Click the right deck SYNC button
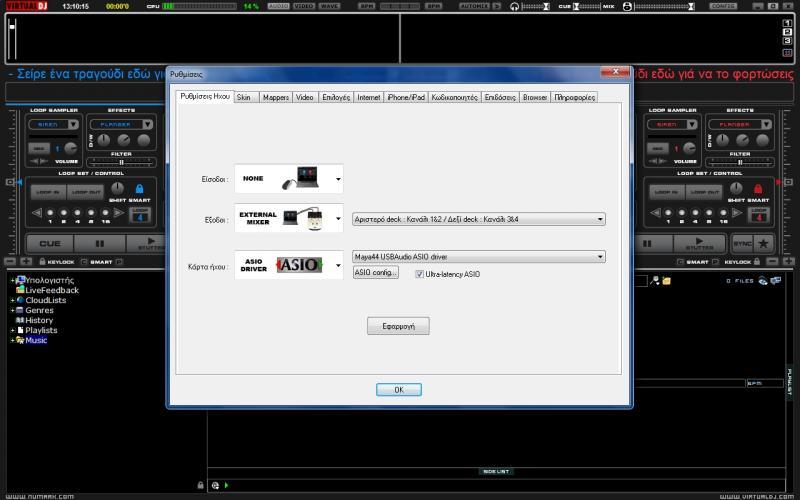 click(743, 243)
